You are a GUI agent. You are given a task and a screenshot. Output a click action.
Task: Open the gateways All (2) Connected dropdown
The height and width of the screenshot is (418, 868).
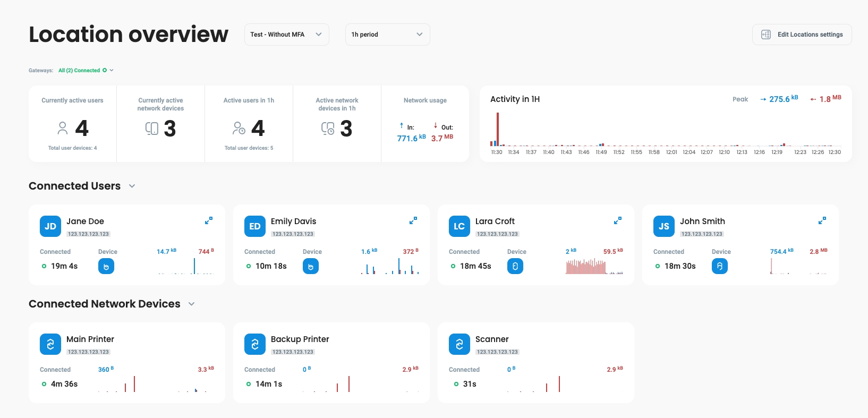point(86,70)
